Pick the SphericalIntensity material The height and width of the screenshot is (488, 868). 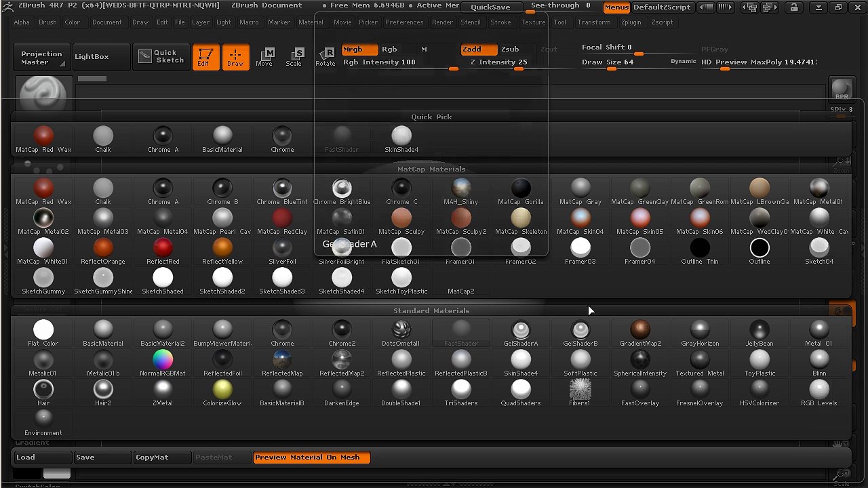640,363
